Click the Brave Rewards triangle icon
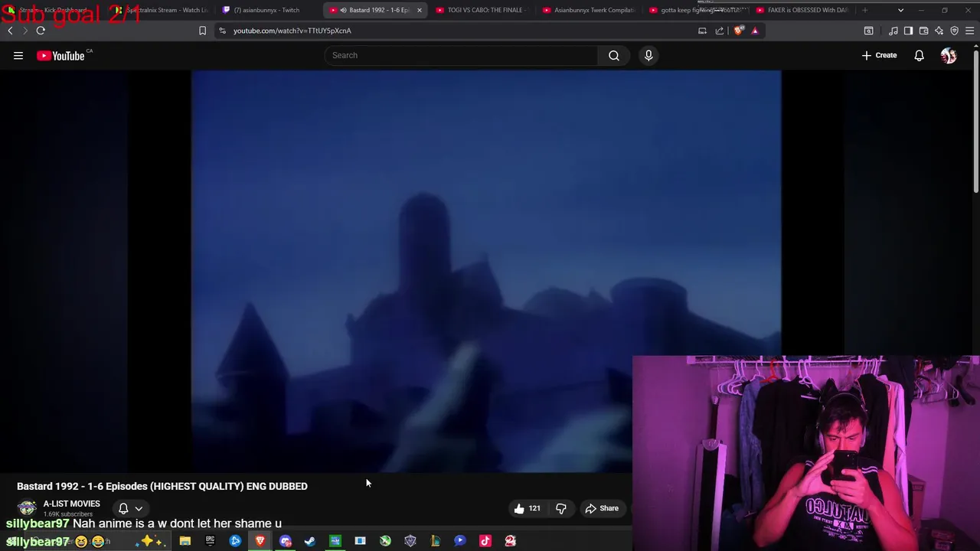 pos(755,31)
